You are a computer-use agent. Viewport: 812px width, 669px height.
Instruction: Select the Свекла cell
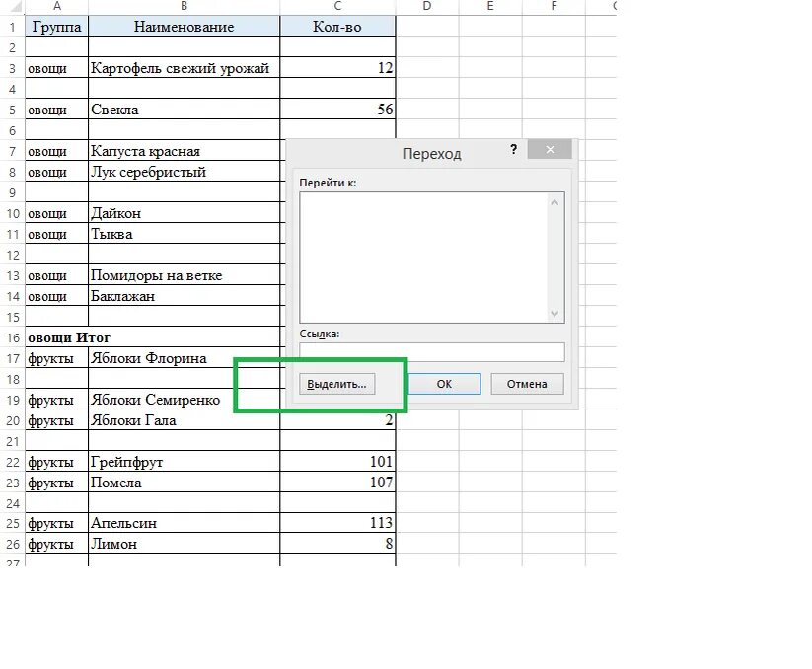click(x=184, y=110)
